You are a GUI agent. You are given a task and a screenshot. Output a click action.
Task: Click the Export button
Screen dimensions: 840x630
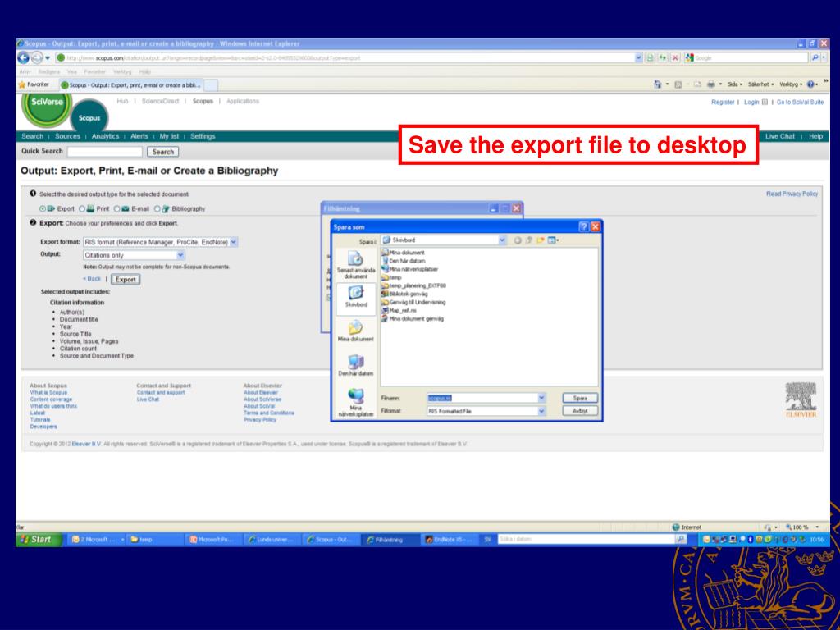click(126, 280)
